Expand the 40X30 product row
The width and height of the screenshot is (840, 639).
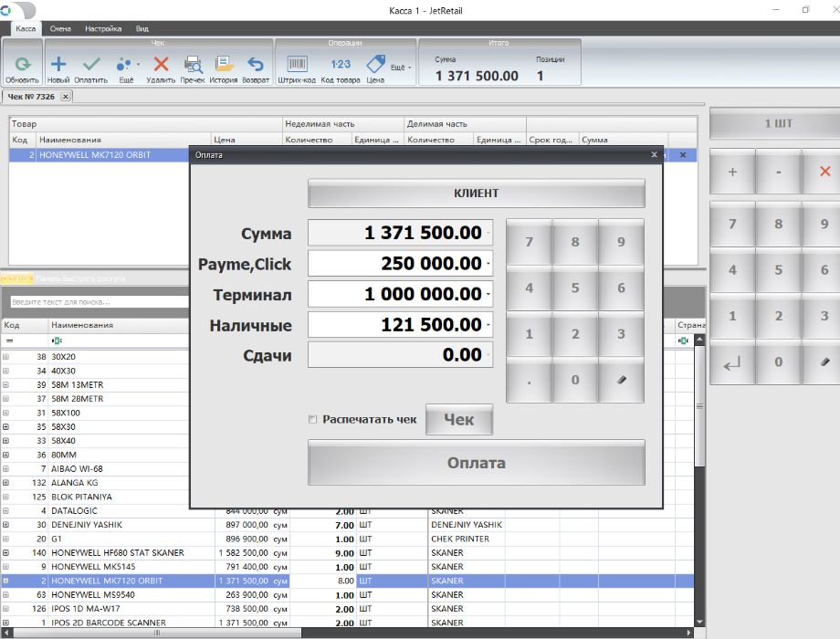click(x=5, y=371)
